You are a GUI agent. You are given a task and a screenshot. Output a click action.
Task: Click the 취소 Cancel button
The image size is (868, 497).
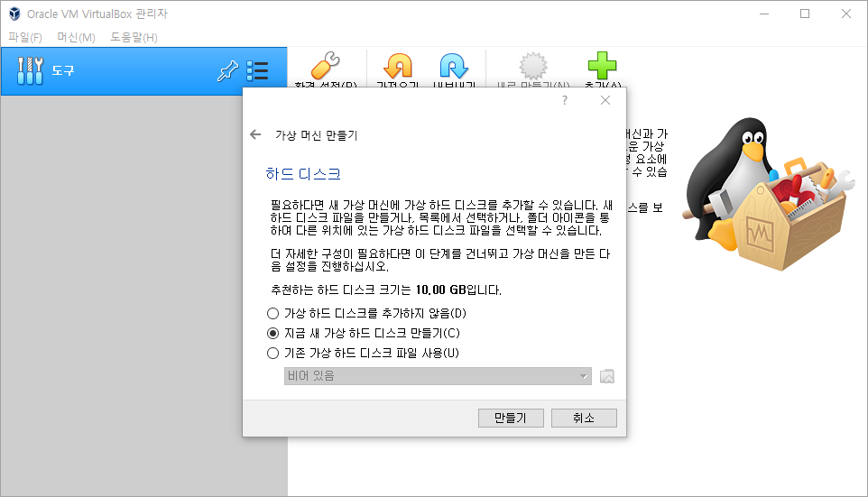pyautogui.click(x=584, y=418)
